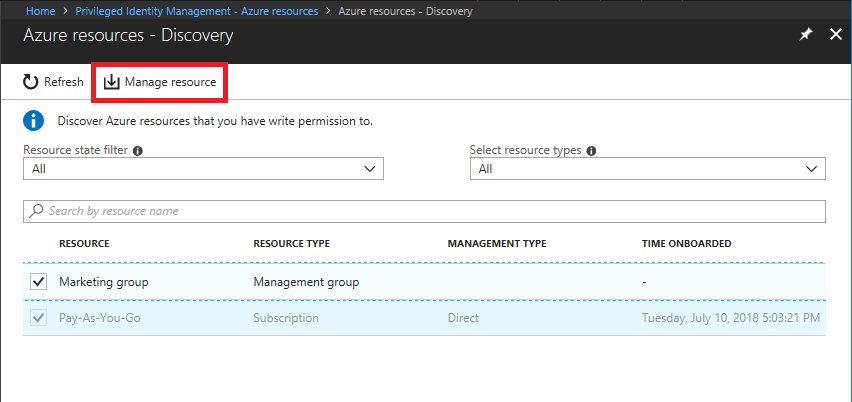852x402 pixels.
Task: Pin the Discovery blade
Action: 806,35
